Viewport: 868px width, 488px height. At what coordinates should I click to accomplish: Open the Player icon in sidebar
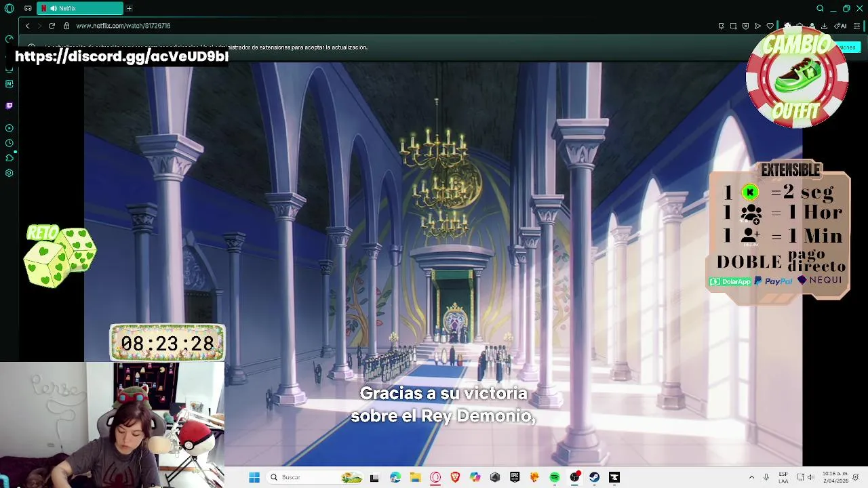pyautogui.click(x=9, y=128)
